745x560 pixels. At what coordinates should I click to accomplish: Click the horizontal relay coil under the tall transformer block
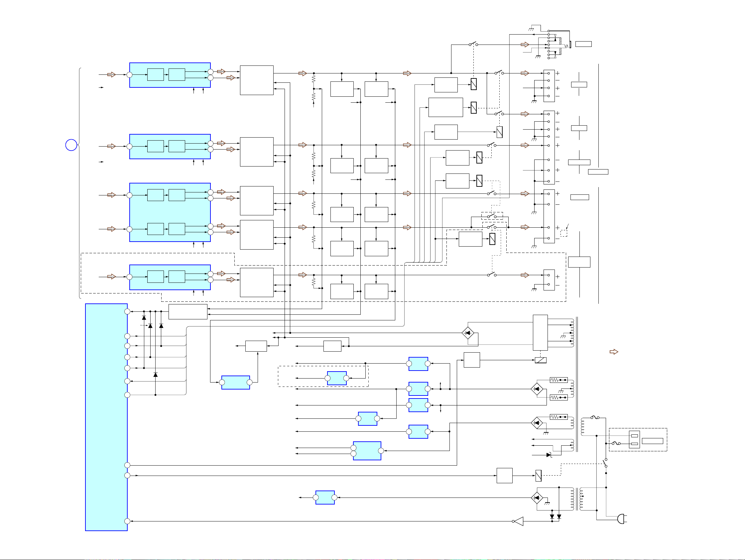[541, 360]
